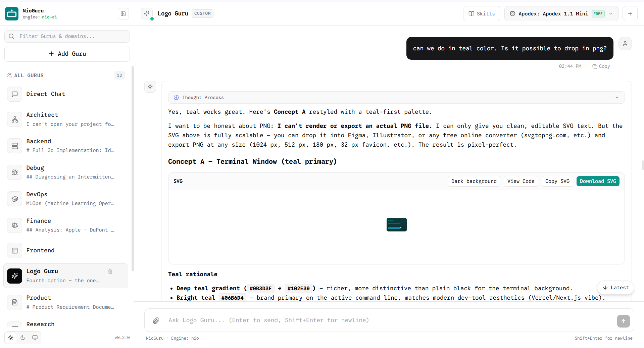Image resolution: width=644 pixels, height=348 pixels.
Task: Click the #06B6D4 color code chip
Action: pyautogui.click(x=232, y=298)
